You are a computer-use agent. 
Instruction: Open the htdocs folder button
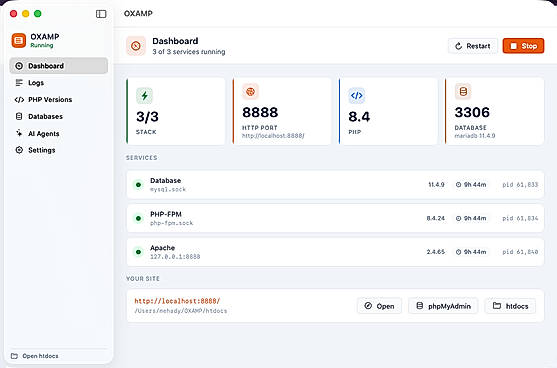click(x=510, y=306)
